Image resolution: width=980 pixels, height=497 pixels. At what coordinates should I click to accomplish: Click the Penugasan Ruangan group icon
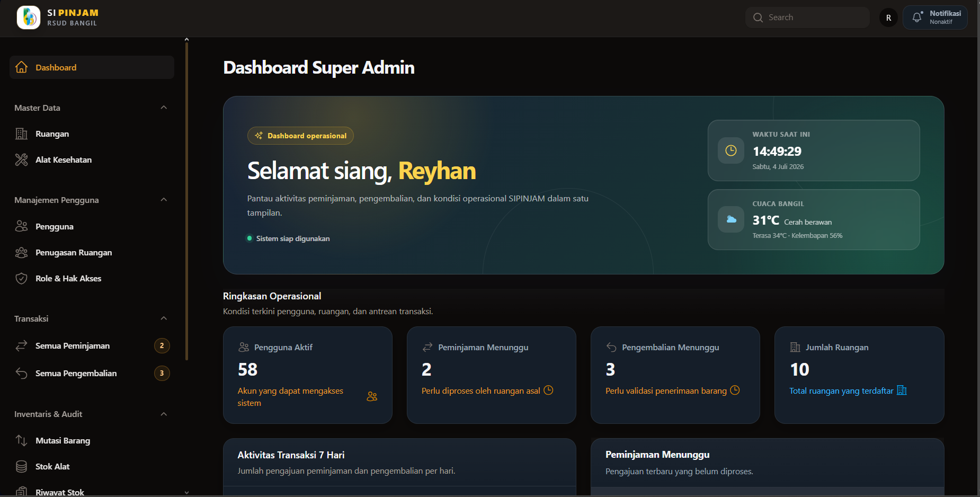21,252
